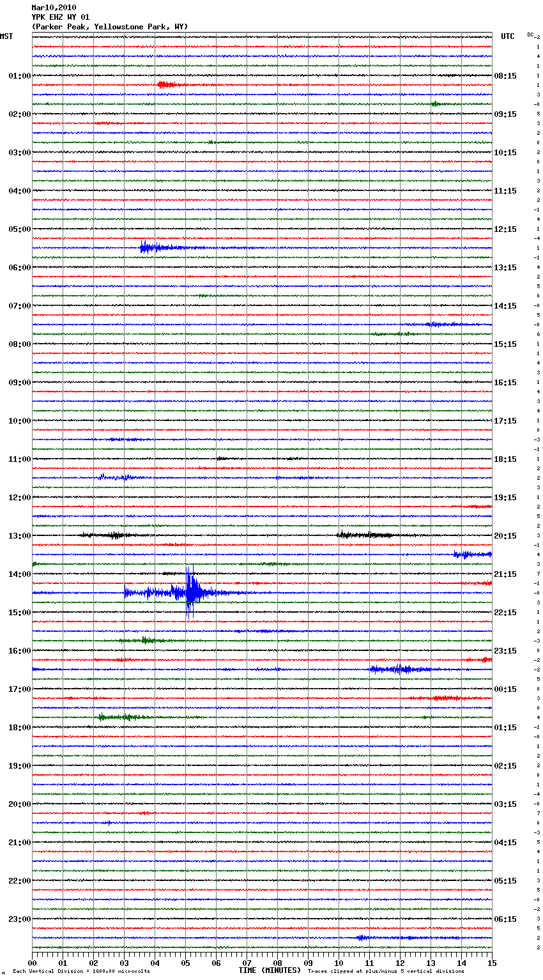Click the Each Vertical Division = 1600.00 microvolts note
The image size is (543, 980).
82,971
